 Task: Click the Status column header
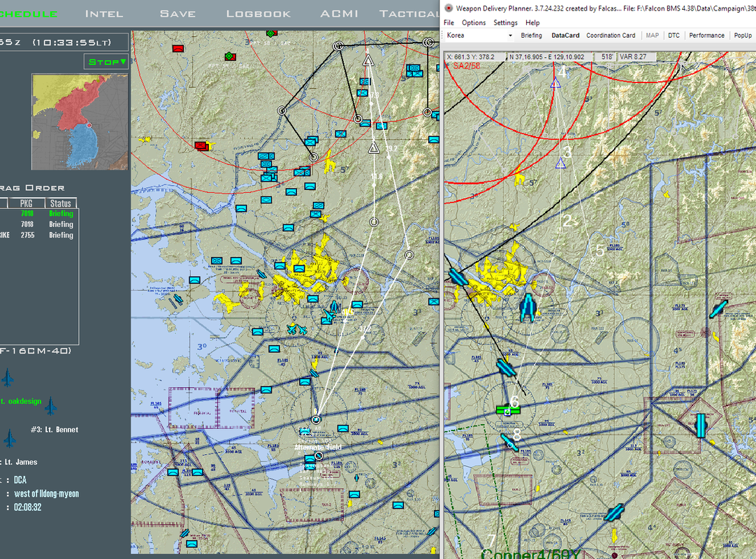pos(61,203)
